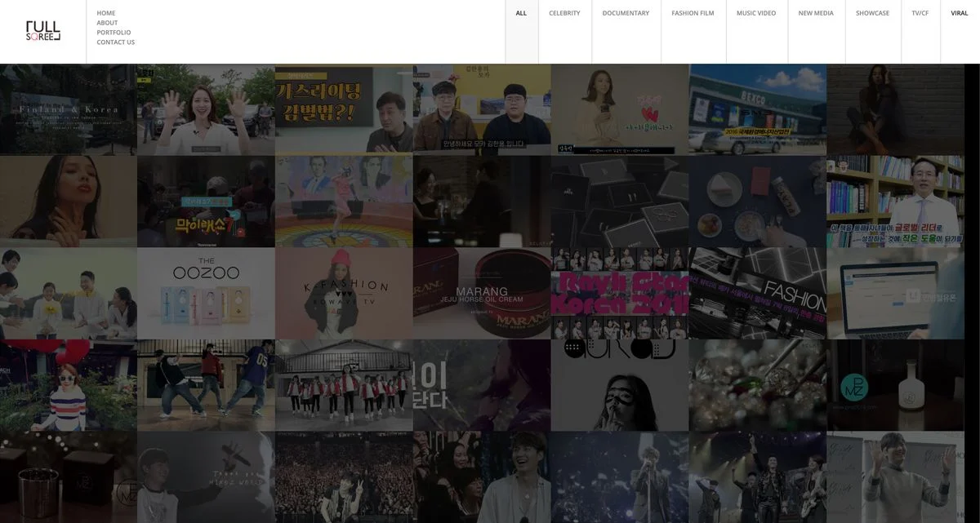Open the PORTFOLIO link
Screen dimensions: 980x523
tap(114, 33)
